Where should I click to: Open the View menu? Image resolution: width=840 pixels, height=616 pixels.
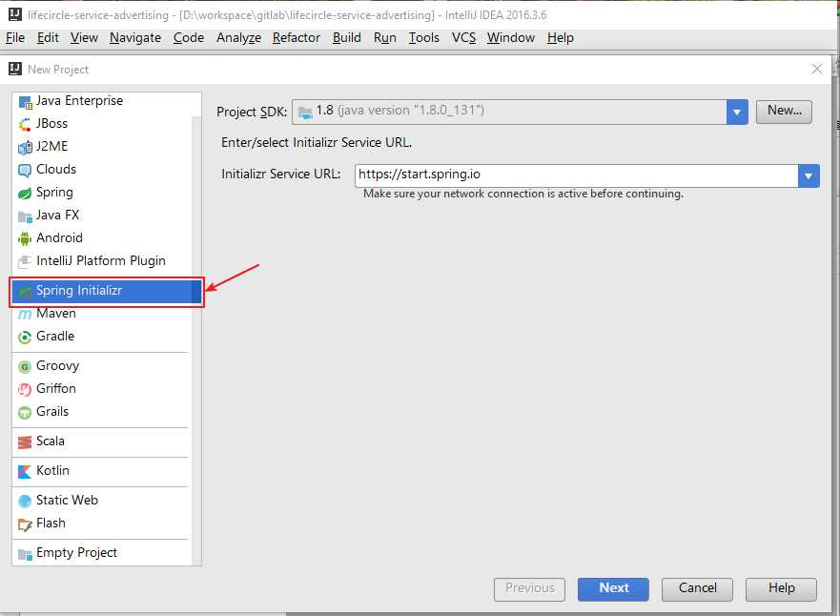84,38
